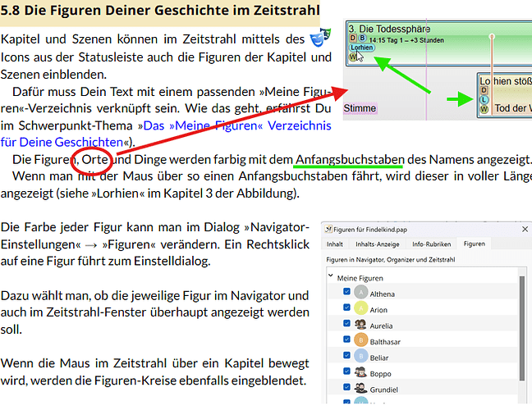Uncheck the Althena checkbox
Screen dimensions: 532x410
tap(346, 294)
